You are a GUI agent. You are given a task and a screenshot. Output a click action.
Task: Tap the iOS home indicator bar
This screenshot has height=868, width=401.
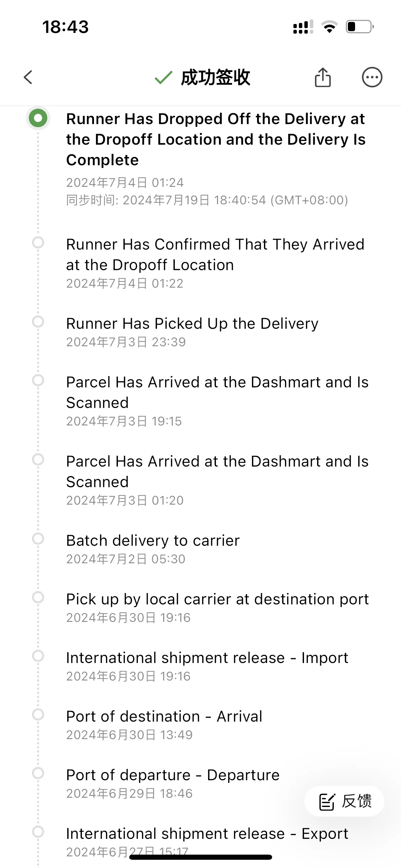tap(200, 857)
